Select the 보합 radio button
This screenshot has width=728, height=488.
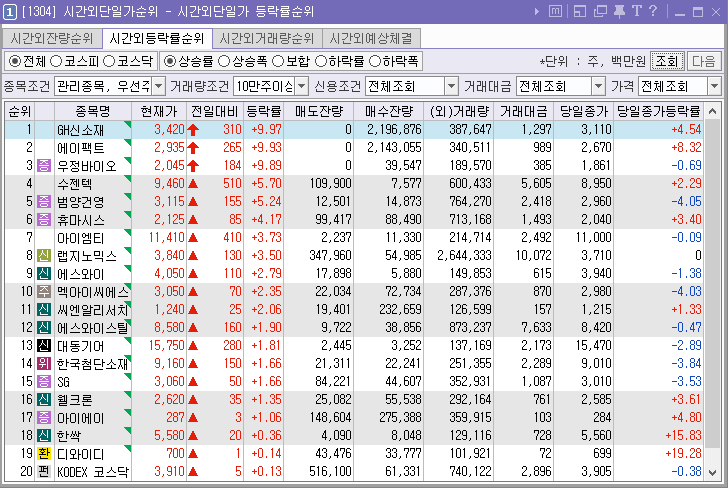(278, 61)
